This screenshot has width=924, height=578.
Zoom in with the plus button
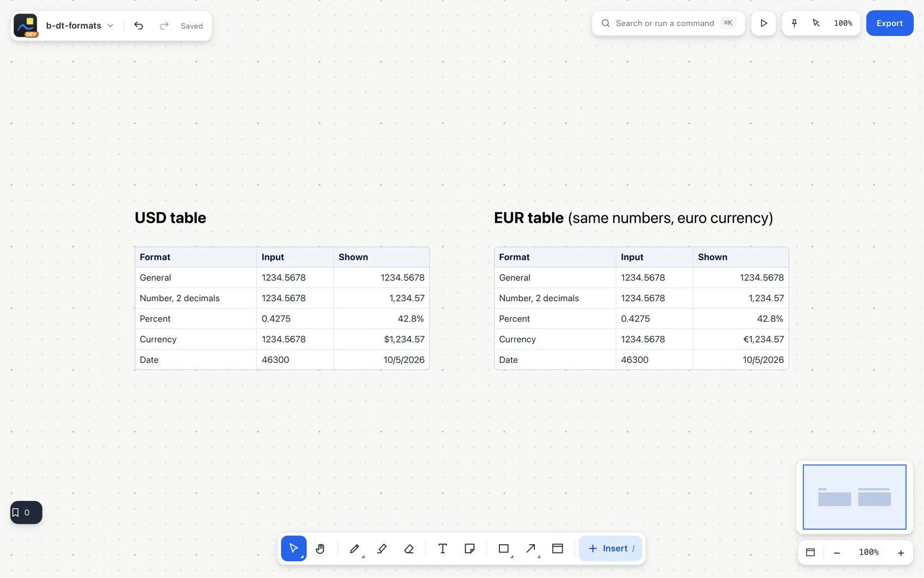901,552
